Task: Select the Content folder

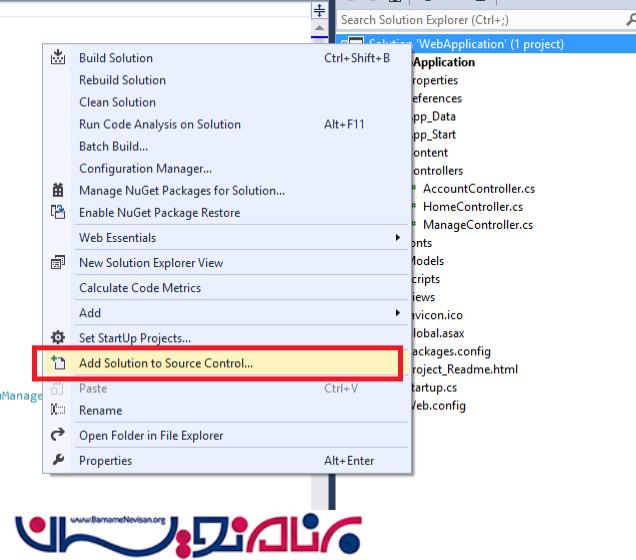Action: pyautogui.click(x=430, y=152)
